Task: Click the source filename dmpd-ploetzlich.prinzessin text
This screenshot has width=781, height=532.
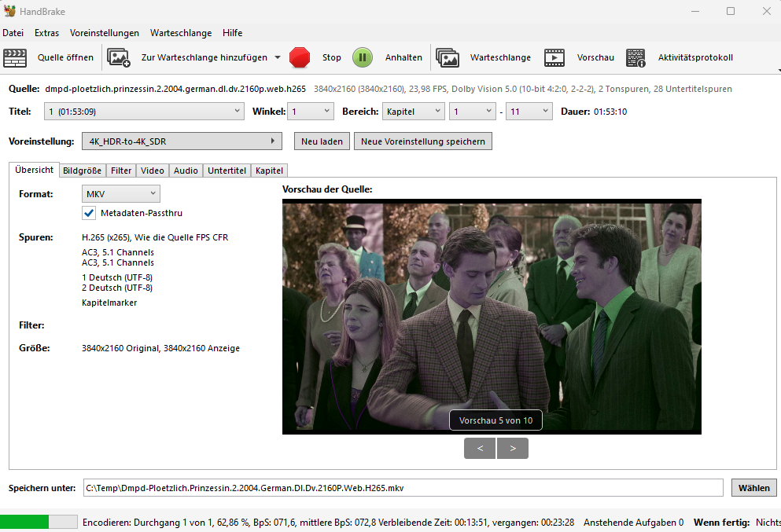Action: pyautogui.click(x=175, y=89)
